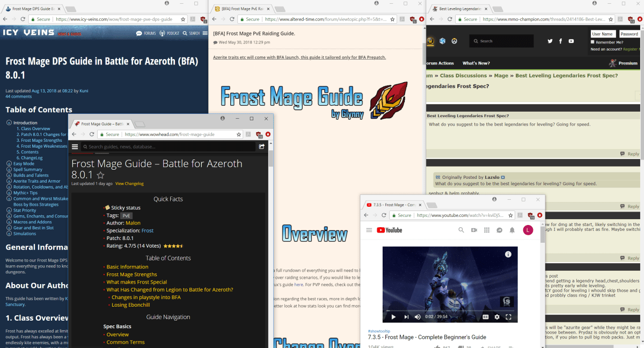Open the What's New menu on MMO-Champion
The height and width of the screenshot is (348, 644).
point(476,63)
